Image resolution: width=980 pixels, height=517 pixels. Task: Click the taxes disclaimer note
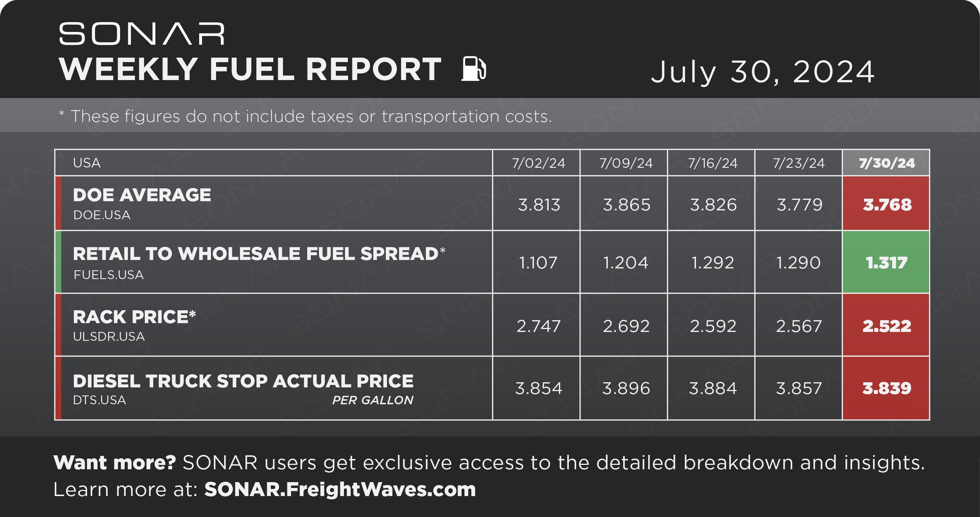pyautogui.click(x=305, y=116)
